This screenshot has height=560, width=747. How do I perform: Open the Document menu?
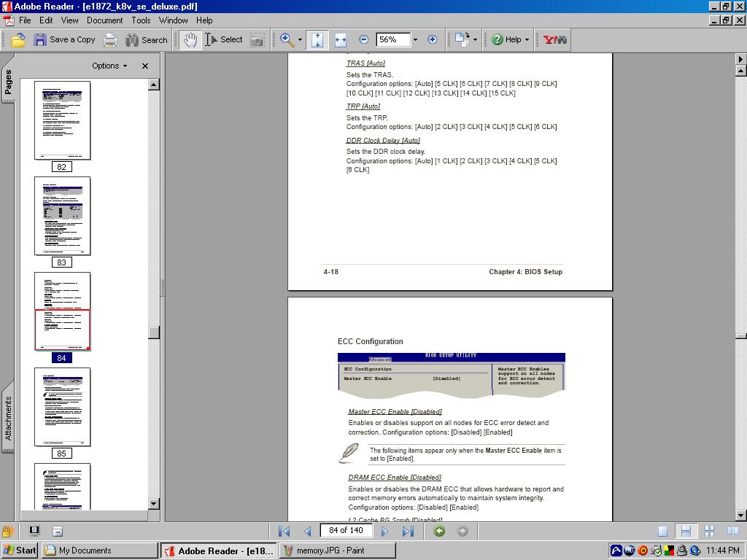[105, 20]
